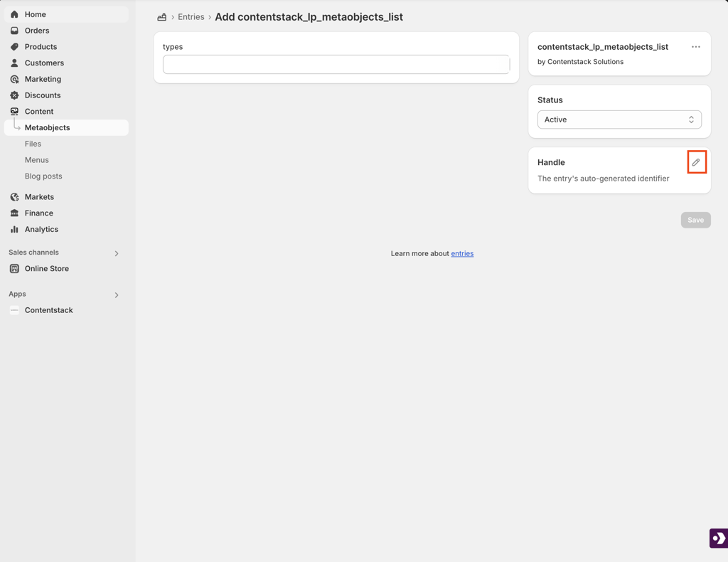Open the Status dropdown showing Active
The image size is (728, 562).
tap(619, 119)
